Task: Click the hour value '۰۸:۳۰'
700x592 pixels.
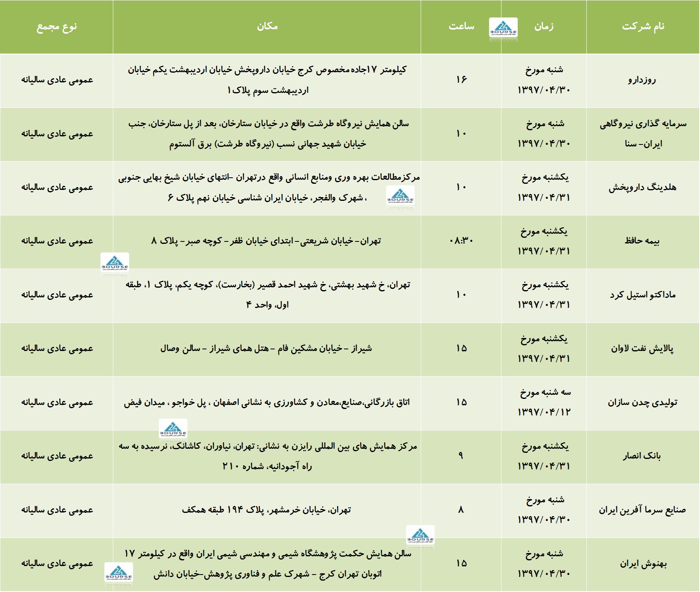Action: [461, 241]
